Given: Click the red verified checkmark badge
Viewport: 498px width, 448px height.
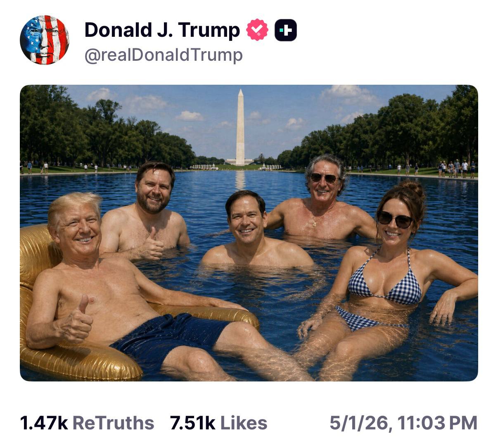Looking at the screenshot, I should tap(257, 30).
